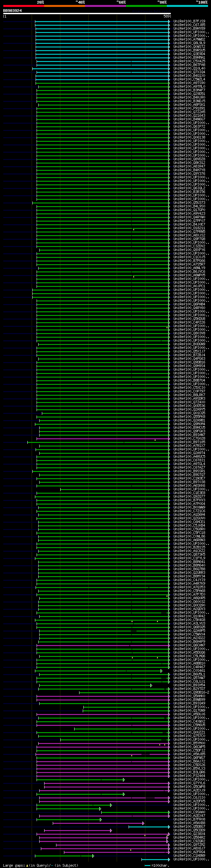
Task: Choose the UniRef100_A8IR47 entry
Action: pyautogui.click(x=189, y=167)
